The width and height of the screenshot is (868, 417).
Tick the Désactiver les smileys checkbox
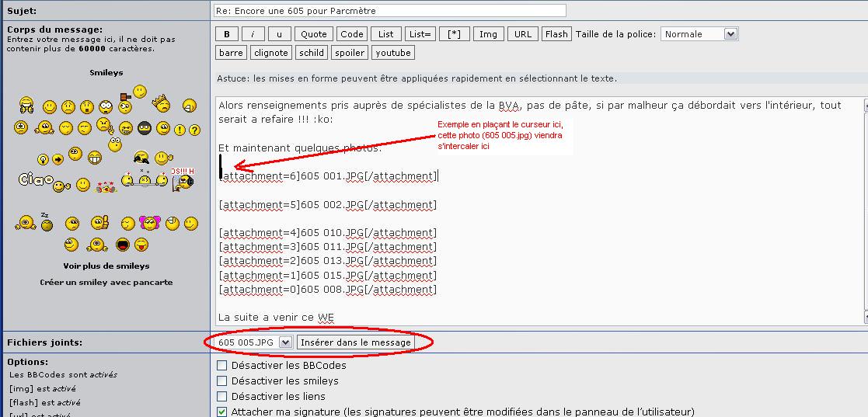click(222, 381)
